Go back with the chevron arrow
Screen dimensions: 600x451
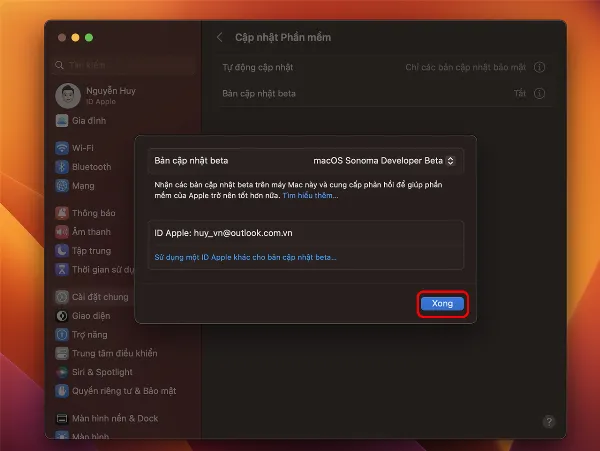220,37
